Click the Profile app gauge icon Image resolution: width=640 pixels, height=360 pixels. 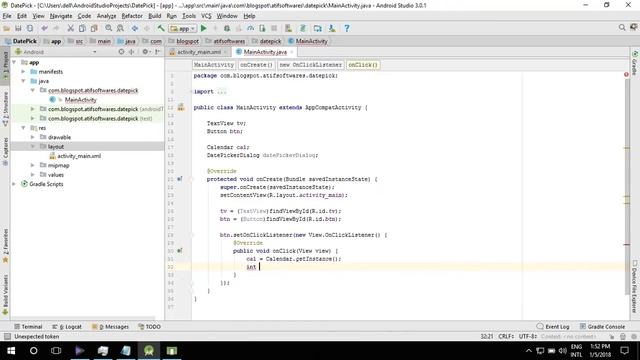point(251,28)
